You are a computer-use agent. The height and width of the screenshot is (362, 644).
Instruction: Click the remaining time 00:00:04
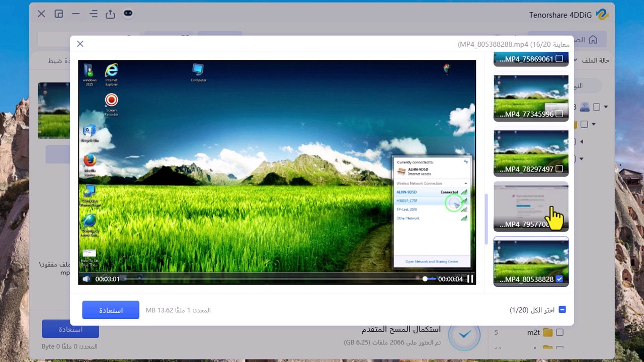click(x=450, y=279)
